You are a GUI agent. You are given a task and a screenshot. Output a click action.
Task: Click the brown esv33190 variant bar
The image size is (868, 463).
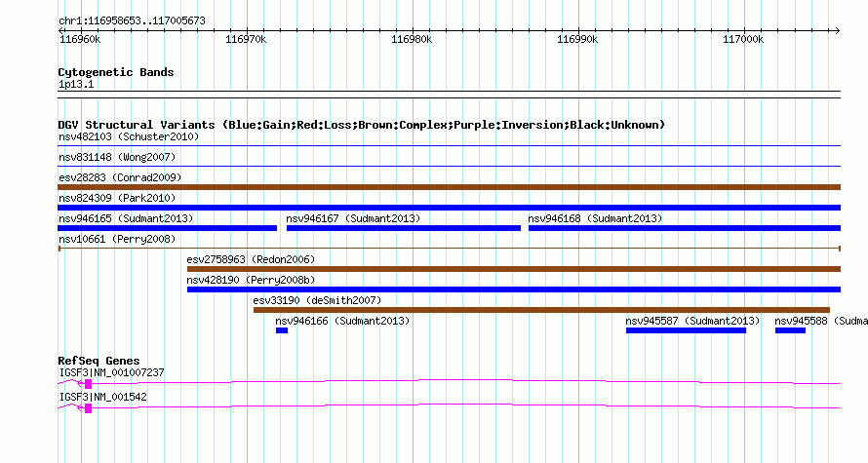pyautogui.click(x=541, y=310)
